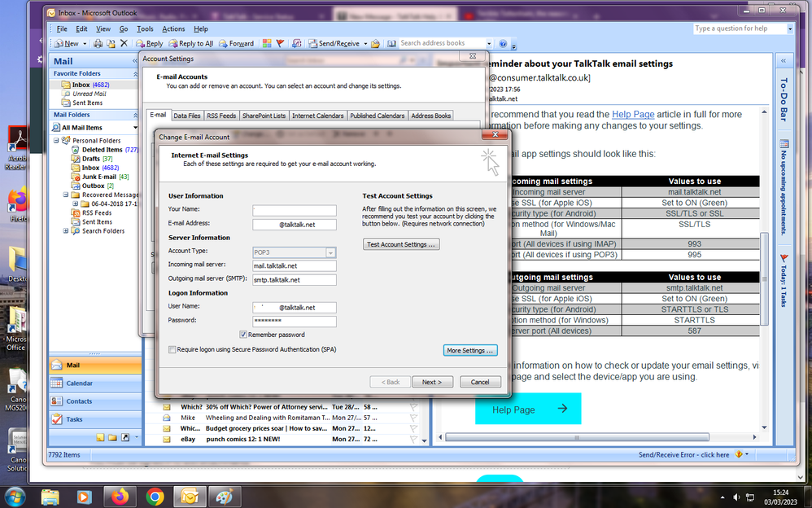This screenshot has height=508, width=812.
Task: Click the Delete (X) toolbar icon
Action: click(123, 43)
